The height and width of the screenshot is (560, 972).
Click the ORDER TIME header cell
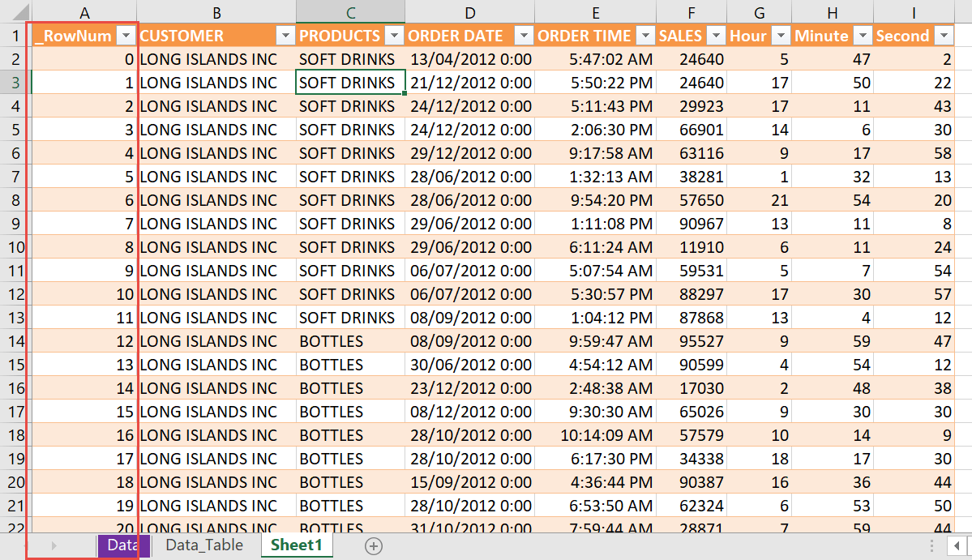[x=595, y=36]
